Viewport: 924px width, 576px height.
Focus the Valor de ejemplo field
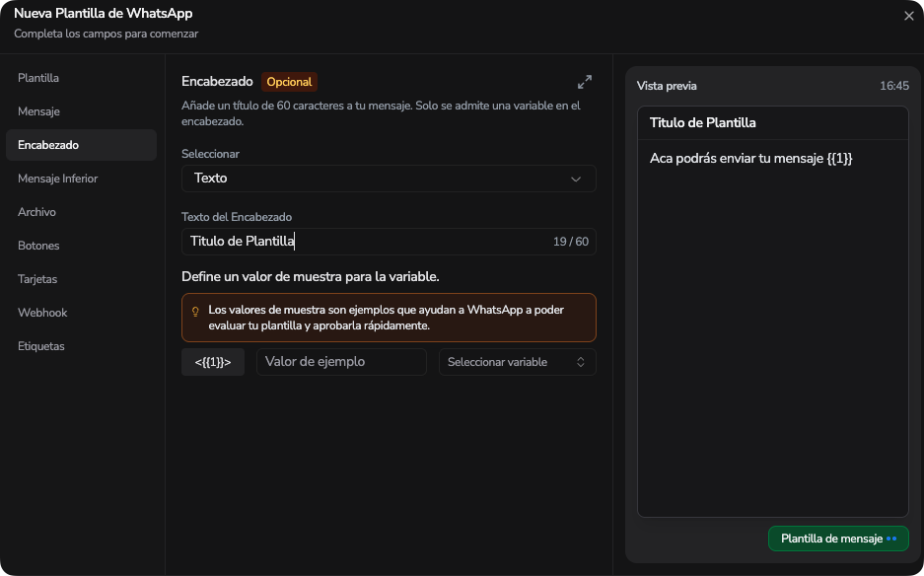(341, 362)
